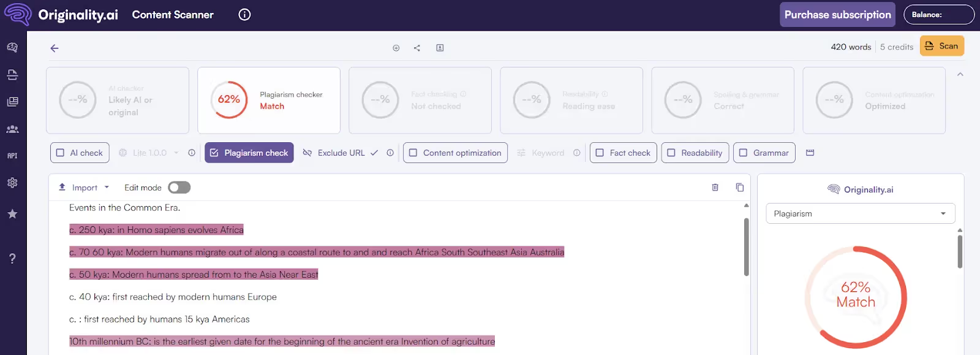
Task: Click the Content Scanner info icon
Action: [244, 15]
